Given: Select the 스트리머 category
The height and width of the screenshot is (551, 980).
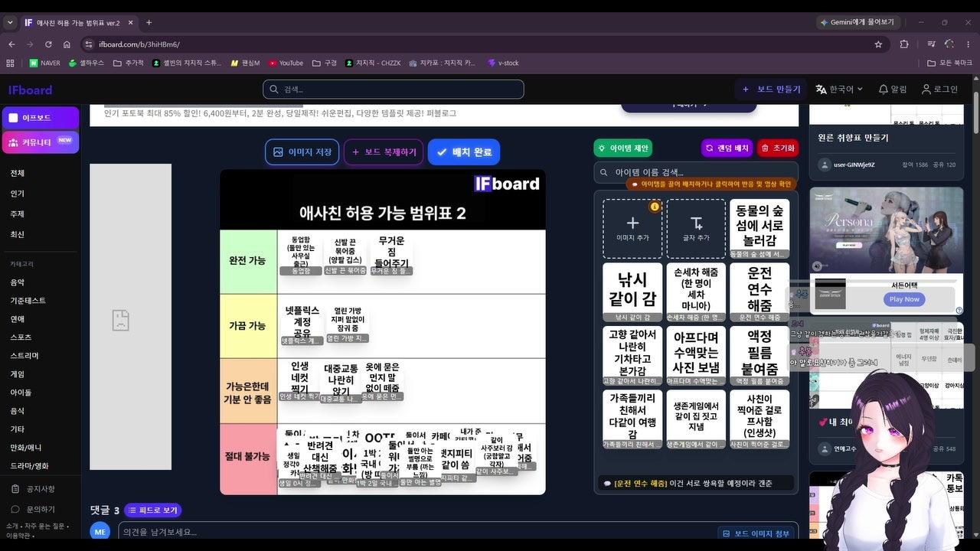Looking at the screenshot, I should (24, 356).
